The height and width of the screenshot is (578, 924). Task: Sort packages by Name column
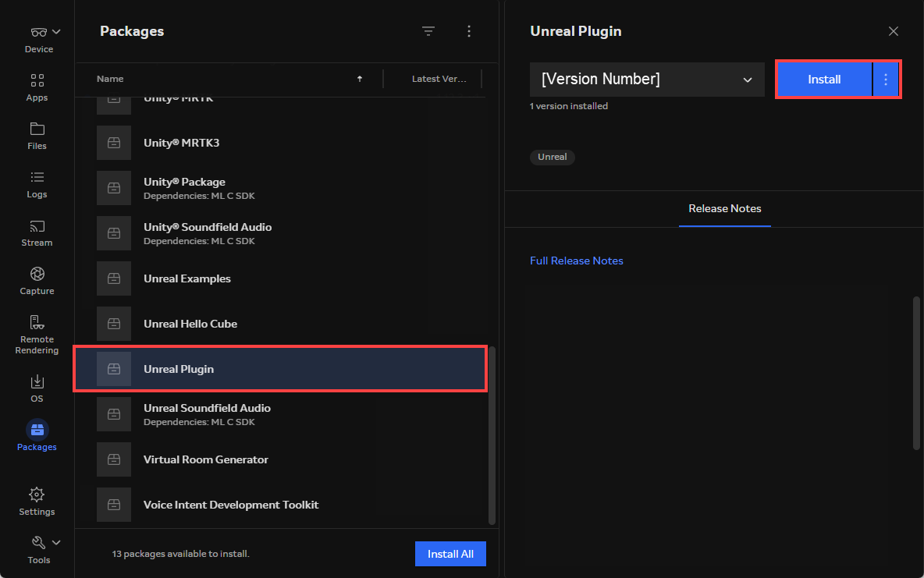point(110,79)
